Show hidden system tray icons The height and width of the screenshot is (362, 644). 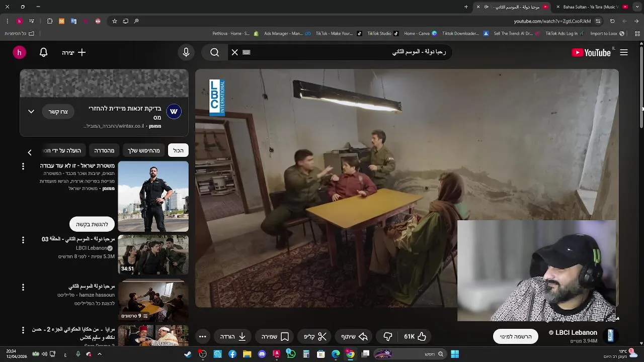coord(99,354)
